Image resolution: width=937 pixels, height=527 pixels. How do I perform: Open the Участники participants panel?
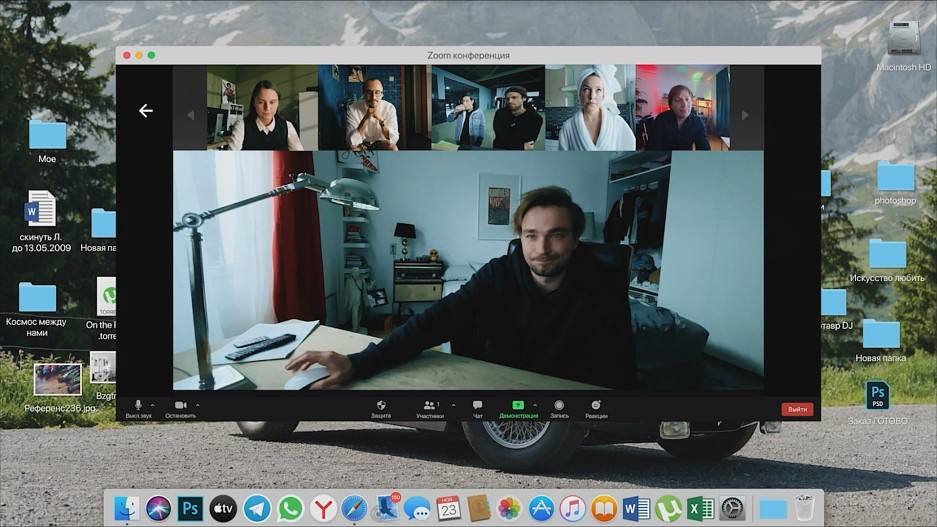point(430,406)
